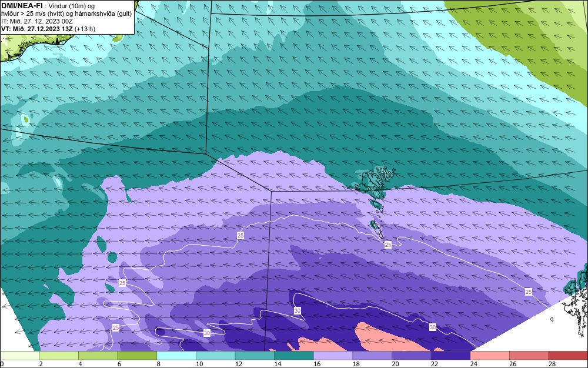Image resolution: width=588 pixels, height=368 pixels.
Task: Click the legend tick label '12'
Action: (x=239, y=364)
